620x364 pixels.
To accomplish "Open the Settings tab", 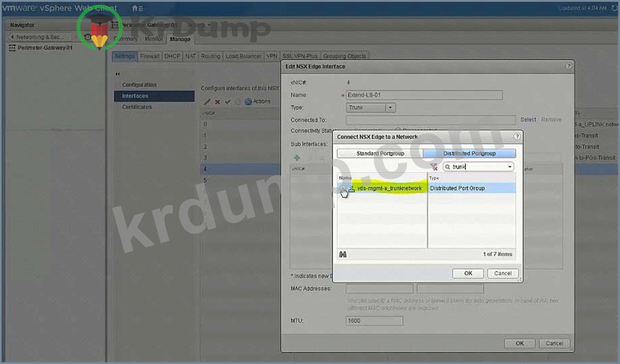I will pyautogui.click(x=124, y=56).
